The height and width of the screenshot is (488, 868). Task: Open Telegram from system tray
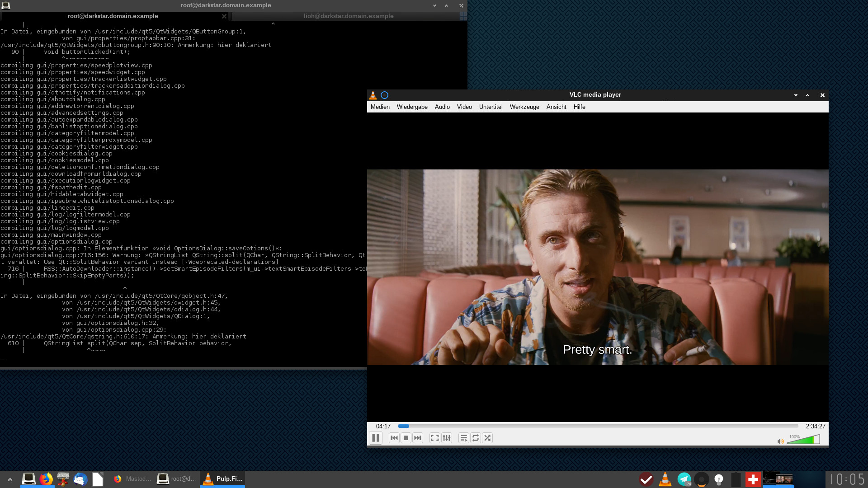(x=684, y=479)
